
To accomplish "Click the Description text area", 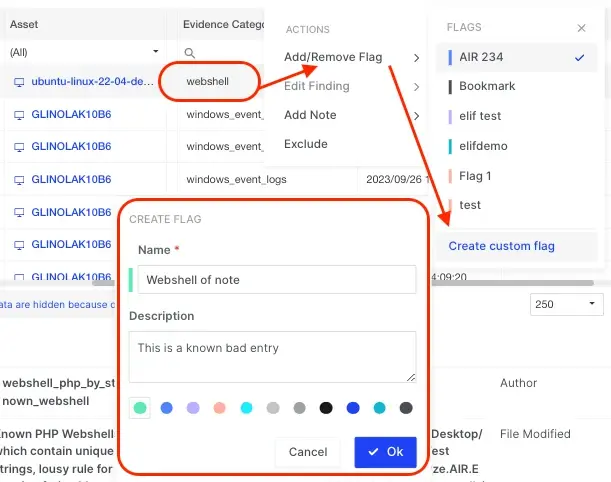I will pyautogui.click(x=272, y=356).
